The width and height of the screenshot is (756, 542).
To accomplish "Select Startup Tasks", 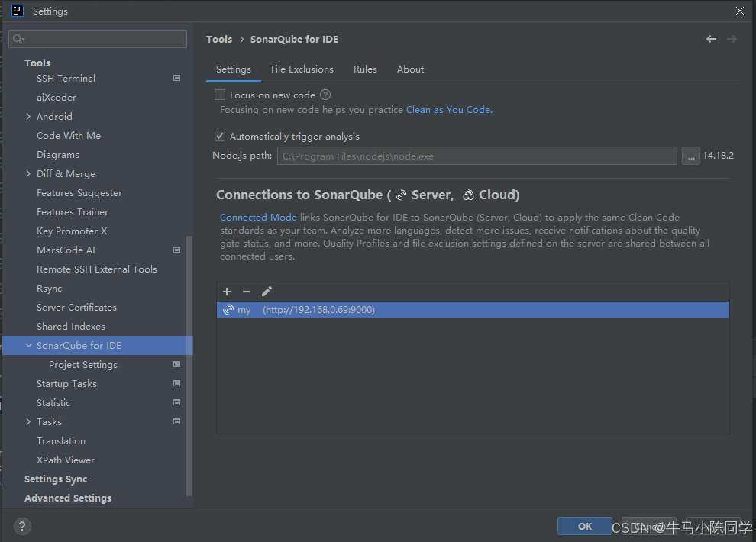I will coord(66,384).
